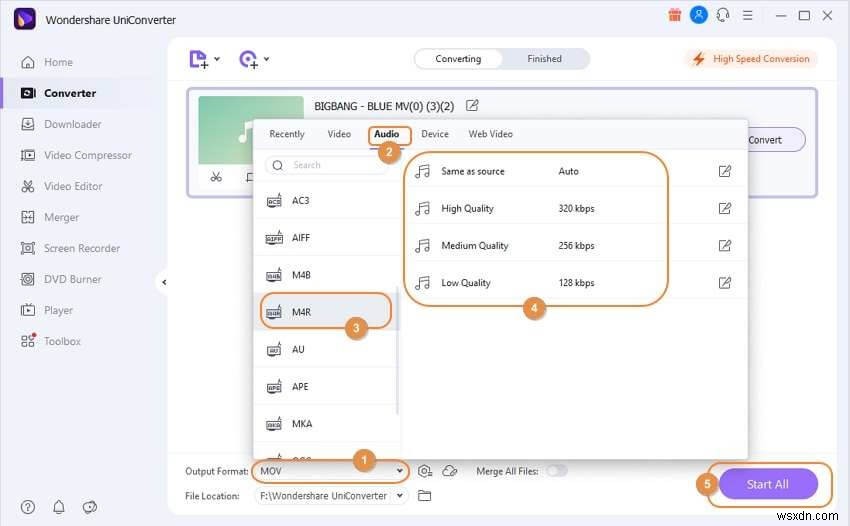This screenshot has height=526, width=850.
Task: Toggle the Merge All Files switch
Action: click(x=557, y=471)
